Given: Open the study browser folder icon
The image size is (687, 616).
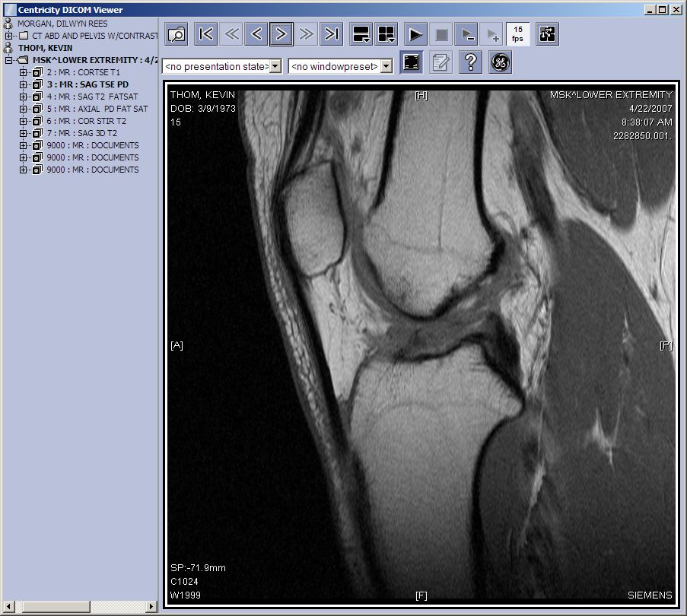Looking at the screenshot, I should click(177, 33).
